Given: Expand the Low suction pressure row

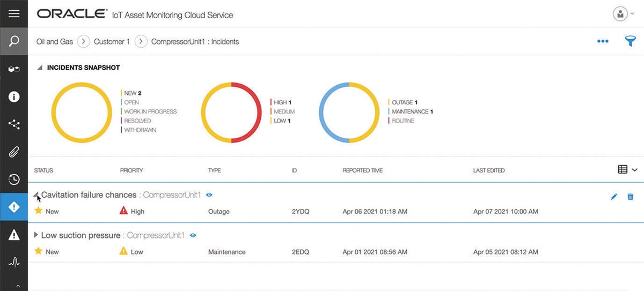Looking at the screenshot, I should click(x=36, y=235).
